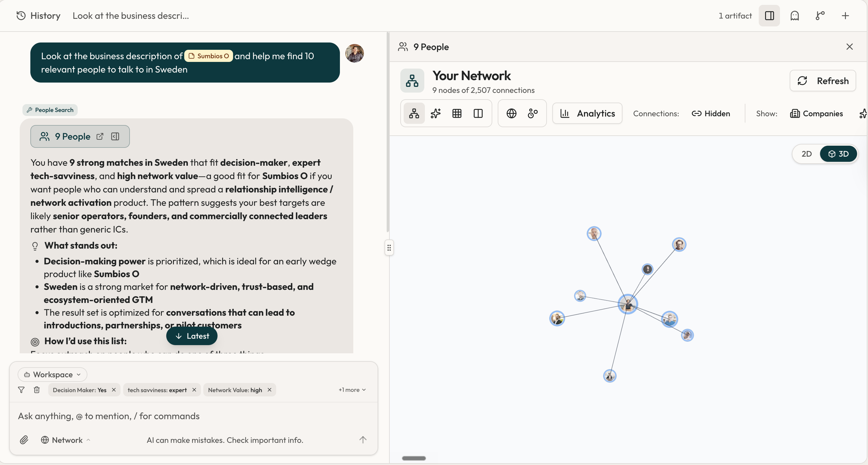Viewport: 868px width, 465px height.
Task: Remove Decision Maker: Yes filter
Action: (x=114, y=390)
